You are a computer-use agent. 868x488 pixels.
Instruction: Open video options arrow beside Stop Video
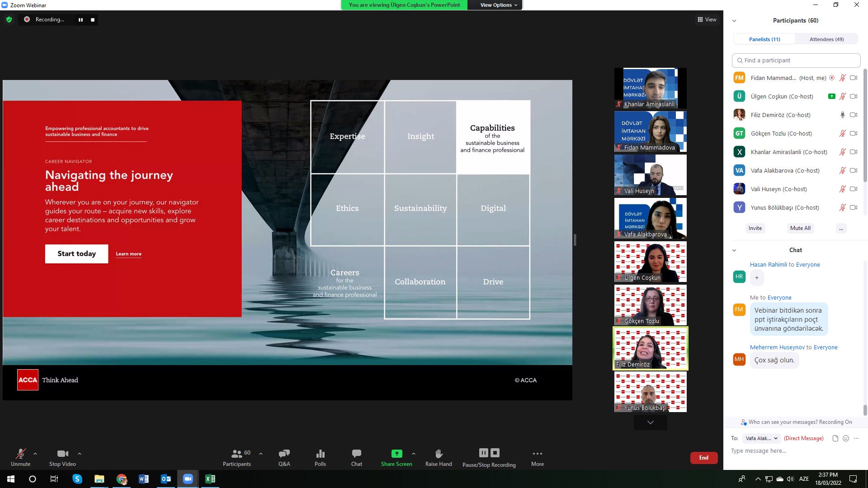(80, 454)
